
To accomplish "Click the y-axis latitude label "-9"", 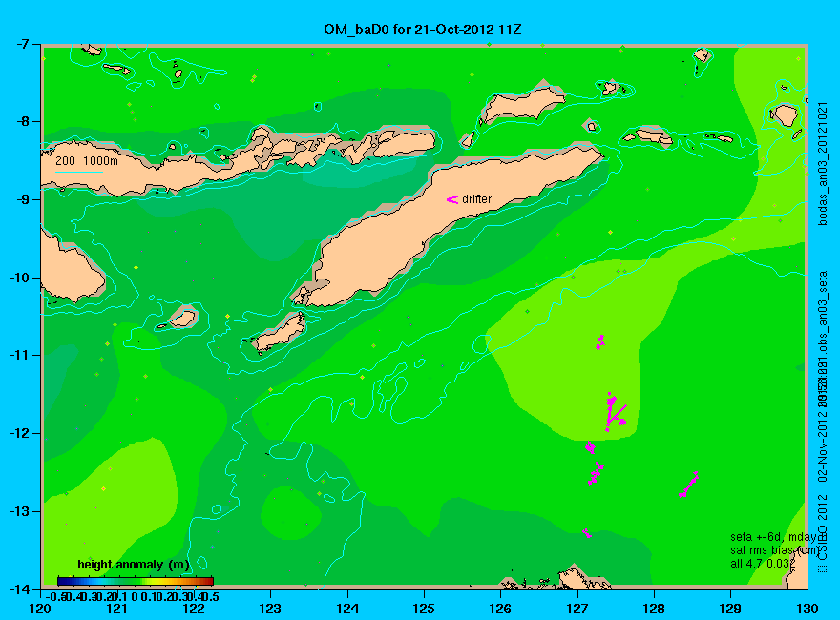I will click(x=21, y=199).
